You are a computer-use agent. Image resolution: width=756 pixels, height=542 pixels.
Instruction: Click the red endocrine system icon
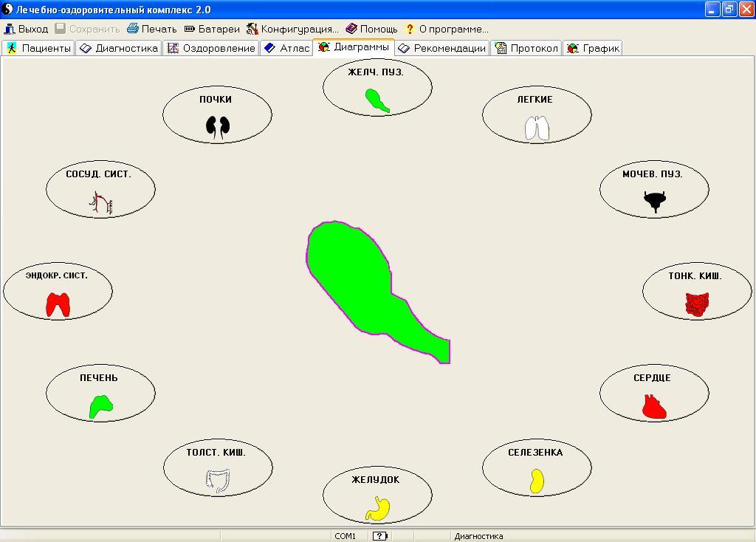click(58, 304)
